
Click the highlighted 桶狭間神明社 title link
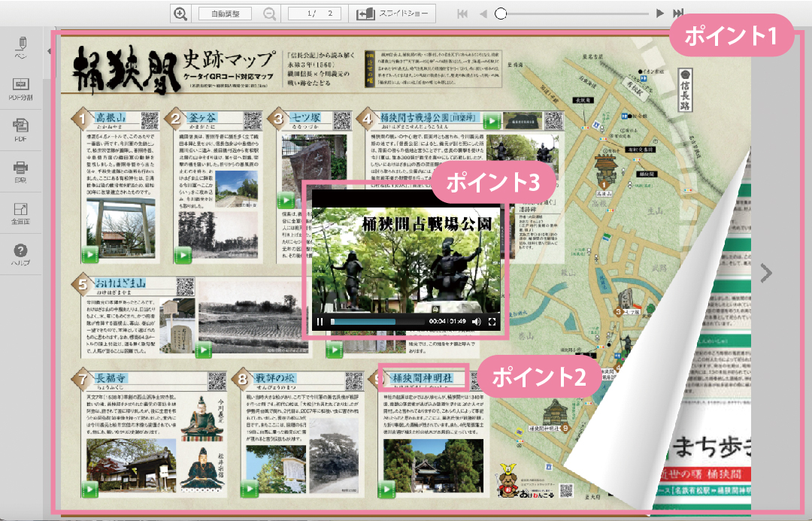[424, 376]
